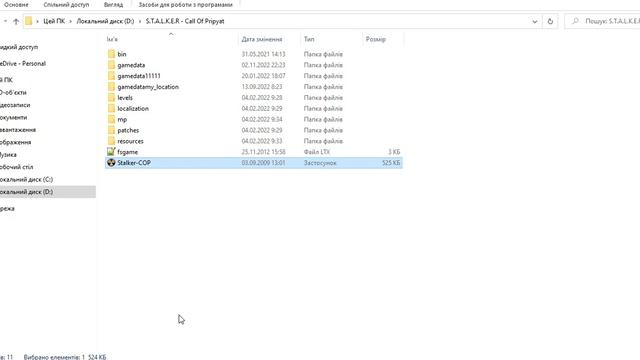Screen dimensions: 640x360
Task: Open the documents sidebar folder
Action: (13, 118)
